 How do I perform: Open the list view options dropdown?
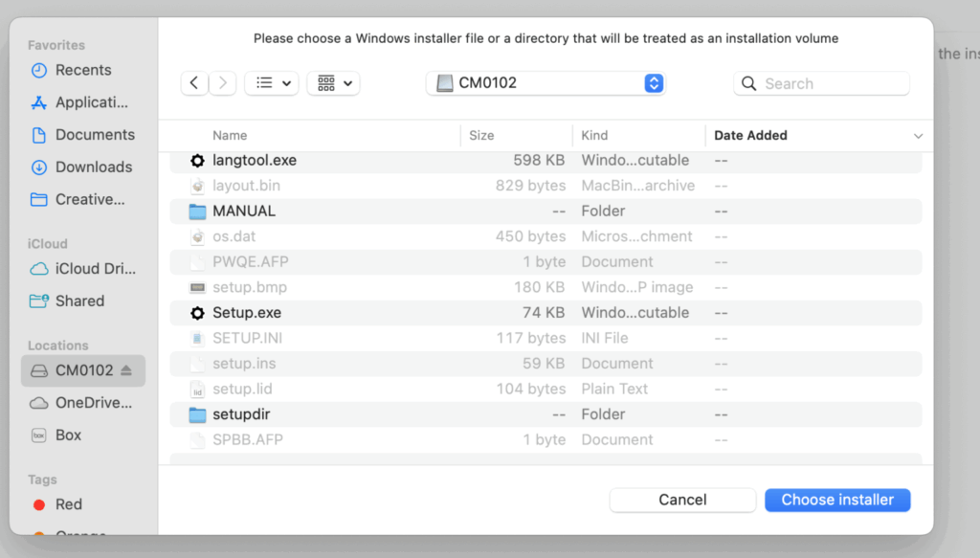pos(272,83)
